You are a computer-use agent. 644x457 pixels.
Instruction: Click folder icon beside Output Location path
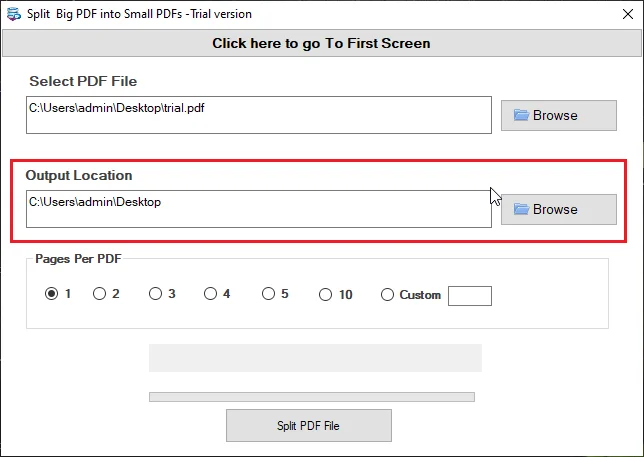(521, 209)
